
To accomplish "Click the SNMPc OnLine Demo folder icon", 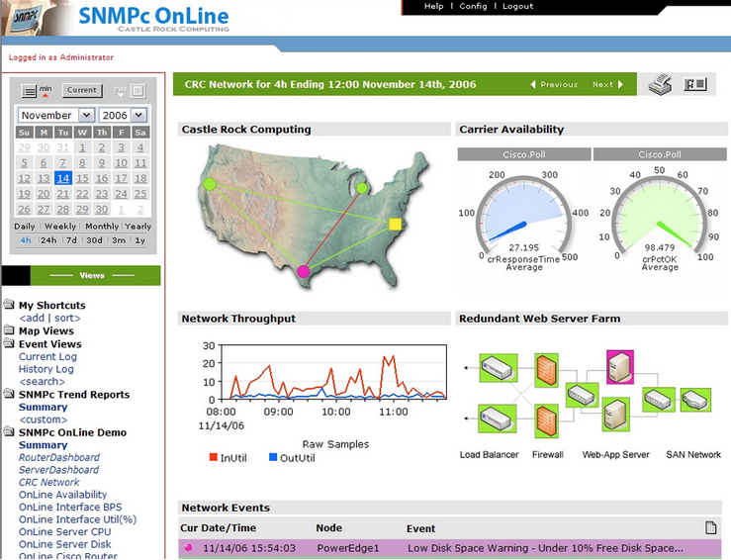I will tap(9, 431).
